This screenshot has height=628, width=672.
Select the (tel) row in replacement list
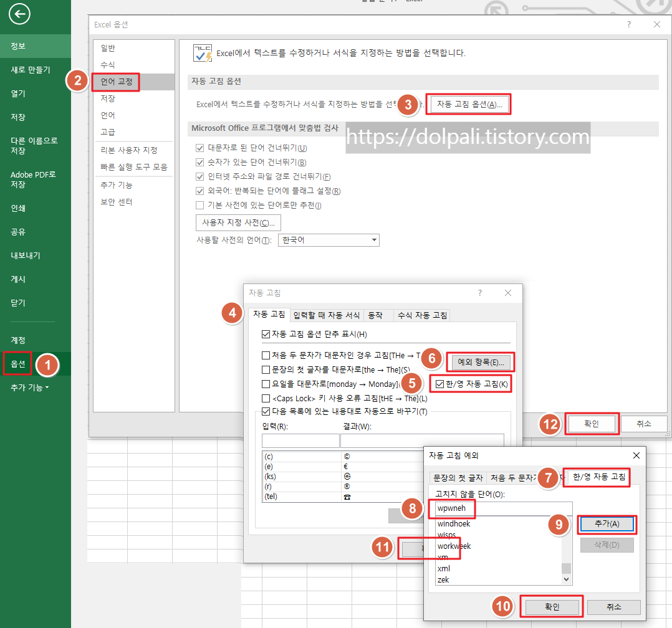click(x=343, y=497)
